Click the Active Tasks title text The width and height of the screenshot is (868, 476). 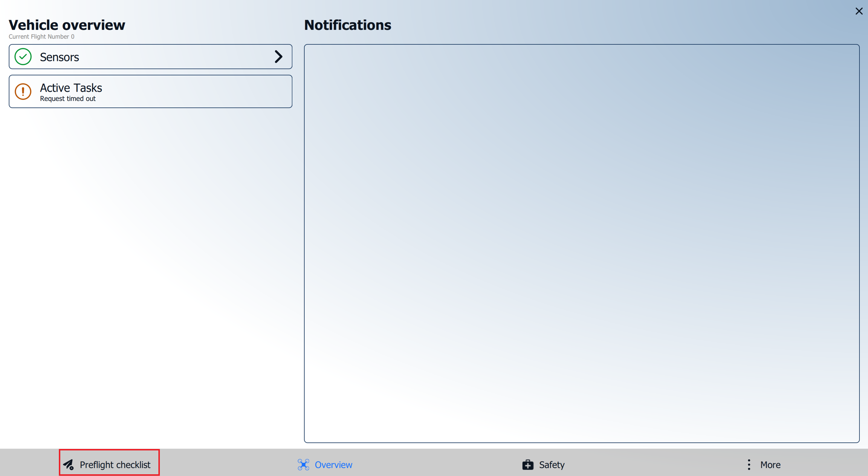pyautogui.click(x=71, y=87)
